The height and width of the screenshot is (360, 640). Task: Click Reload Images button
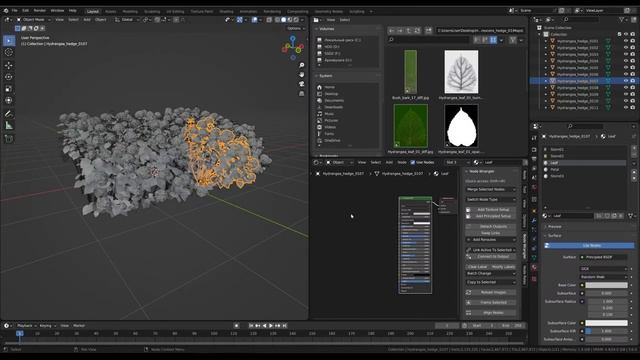(491, 293)
